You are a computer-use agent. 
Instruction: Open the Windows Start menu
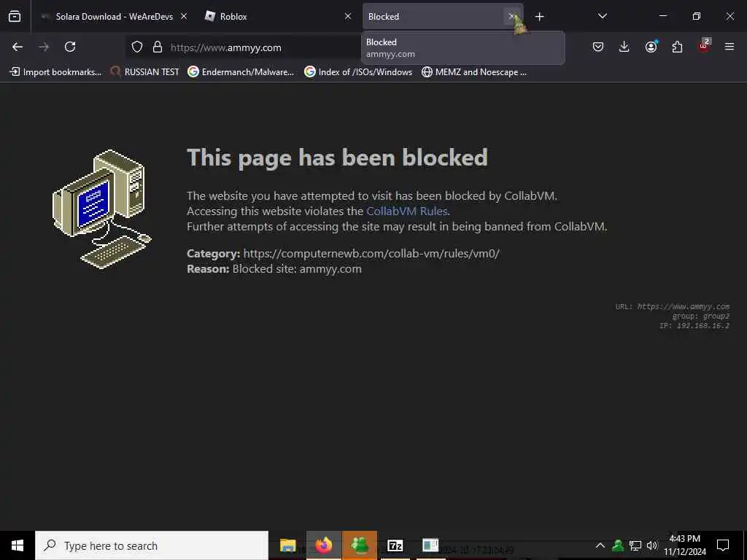[x=18, y=545]
